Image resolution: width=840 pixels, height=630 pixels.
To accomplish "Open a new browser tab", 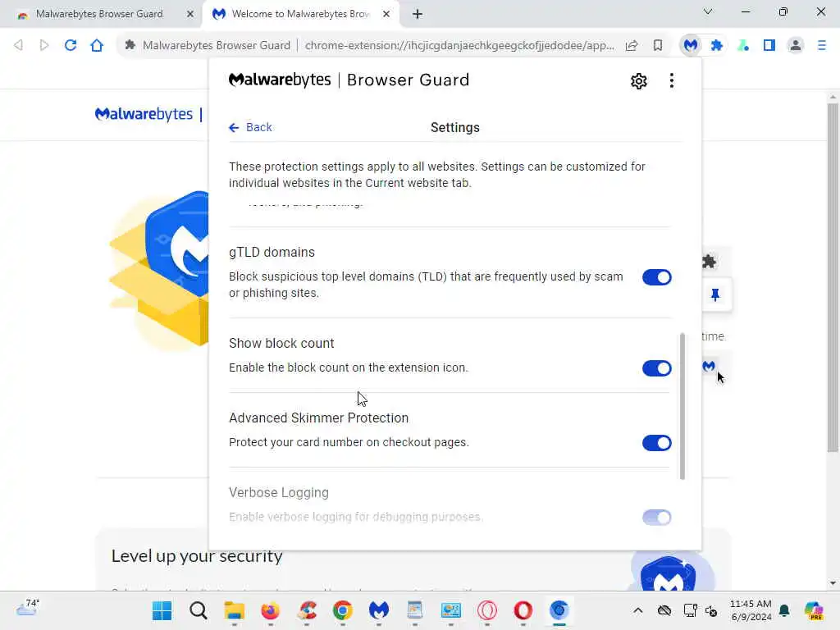I will tap(418, 15).
